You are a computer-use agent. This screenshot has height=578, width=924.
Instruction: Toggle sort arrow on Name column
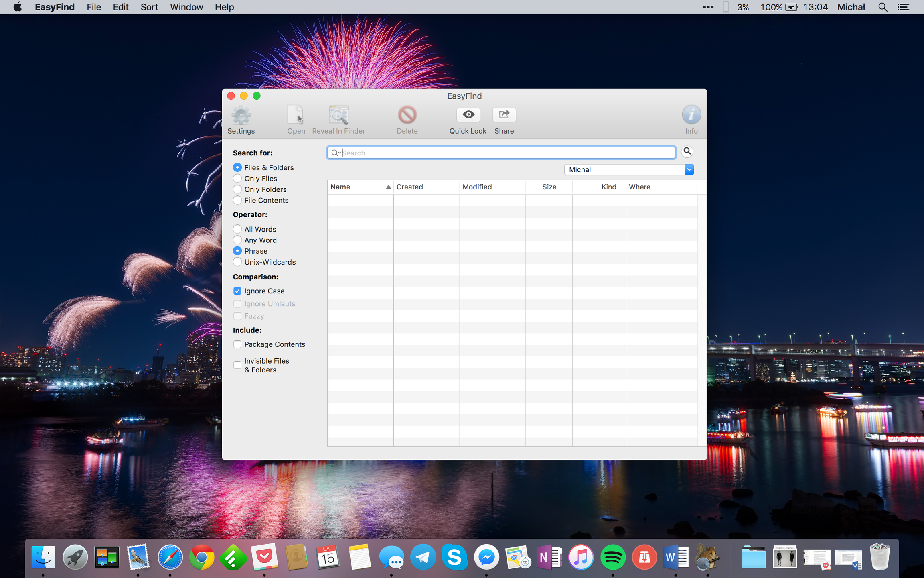pos(388,187)
